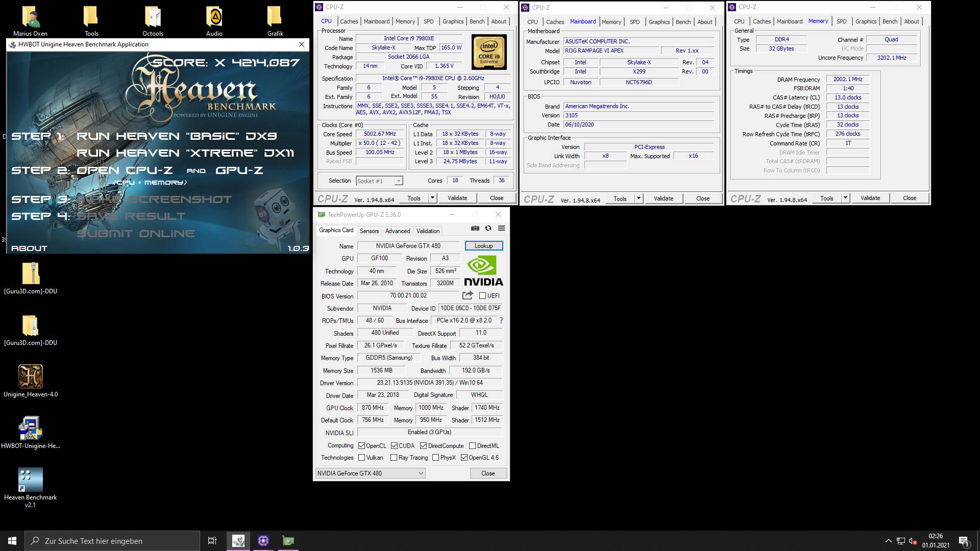Click Validate in the first CPU-Z window

coord(457,198)
